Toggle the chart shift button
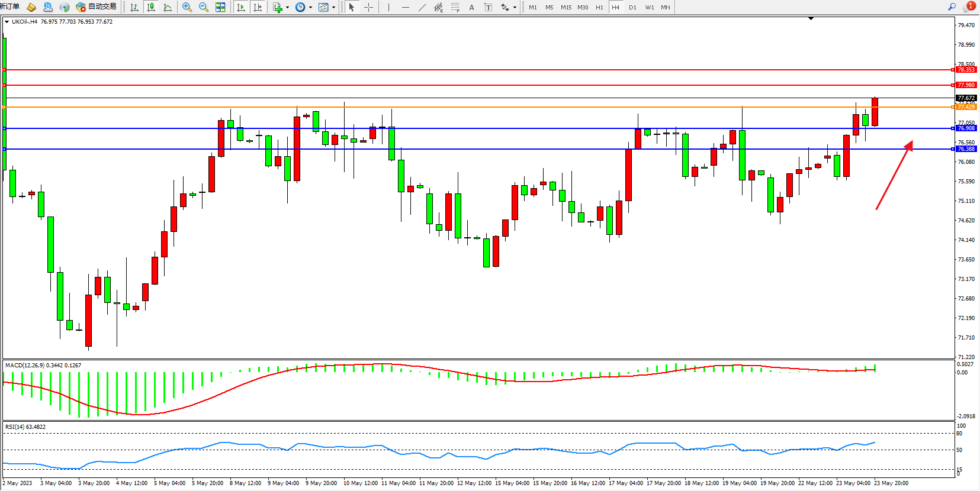 click(x=258, y=7)
